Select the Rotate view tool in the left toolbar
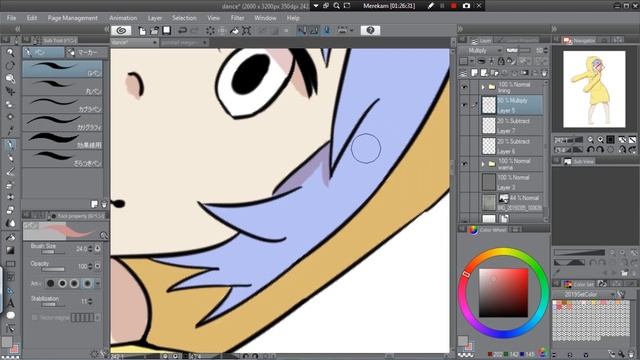 click(x=10, y=65)
